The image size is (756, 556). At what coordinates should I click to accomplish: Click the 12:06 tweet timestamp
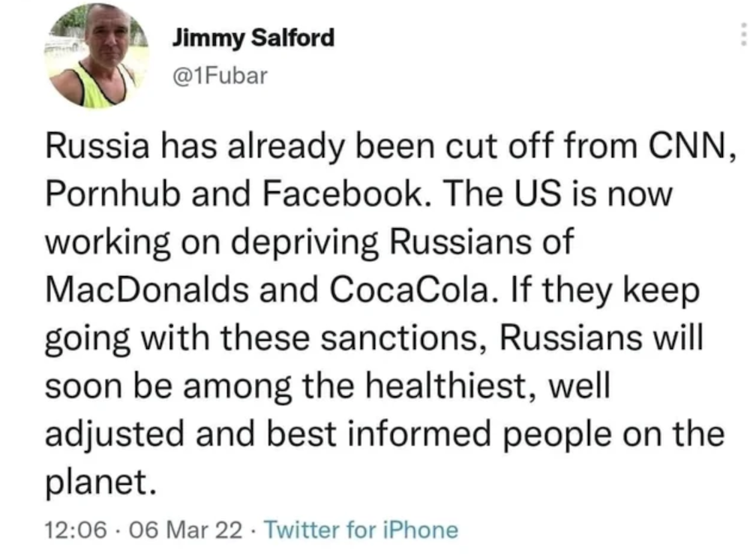click(x=74, y=530)
